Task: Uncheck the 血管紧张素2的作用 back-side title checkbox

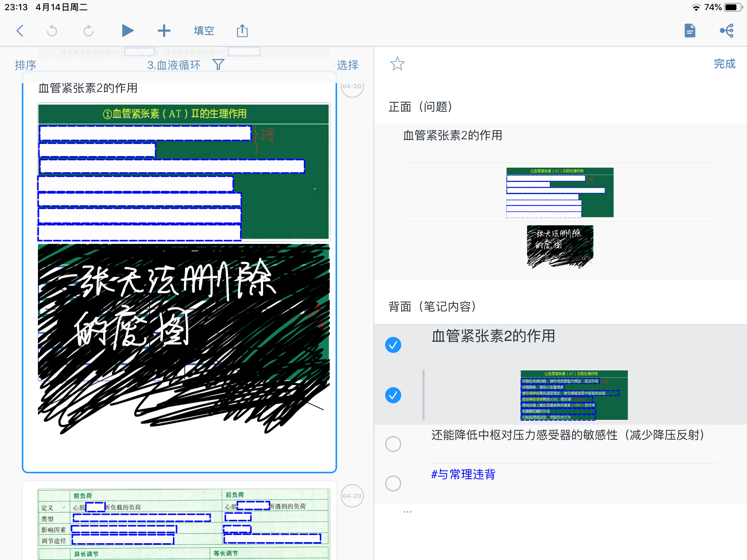Action: [x=393, y=345]
